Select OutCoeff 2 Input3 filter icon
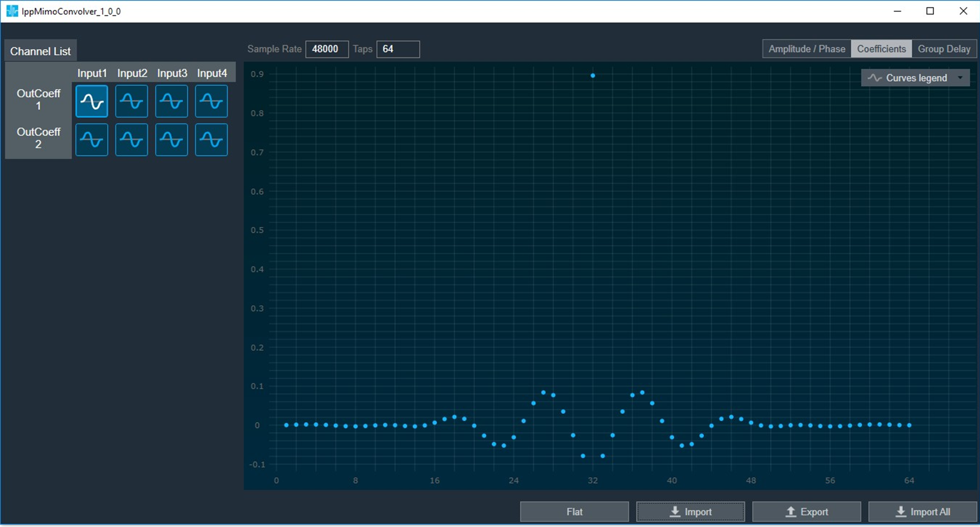The height and width of the screenshot is (527, 980). point(171,140)
